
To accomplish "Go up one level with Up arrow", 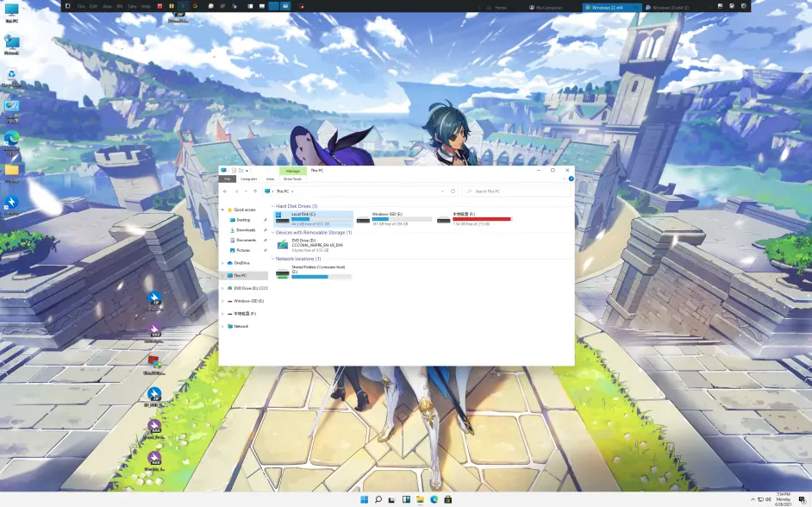I will 255,191.
